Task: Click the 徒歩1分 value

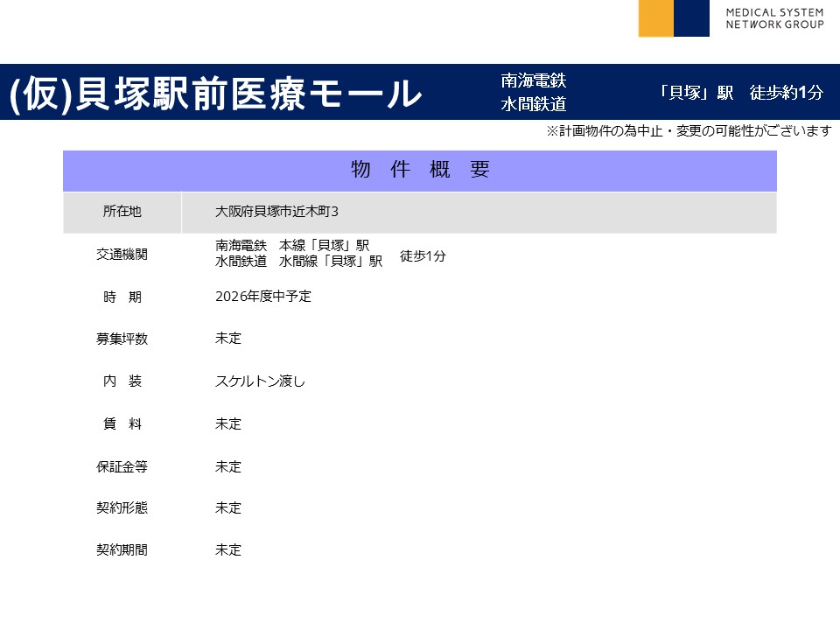Action: pos(423,256)
